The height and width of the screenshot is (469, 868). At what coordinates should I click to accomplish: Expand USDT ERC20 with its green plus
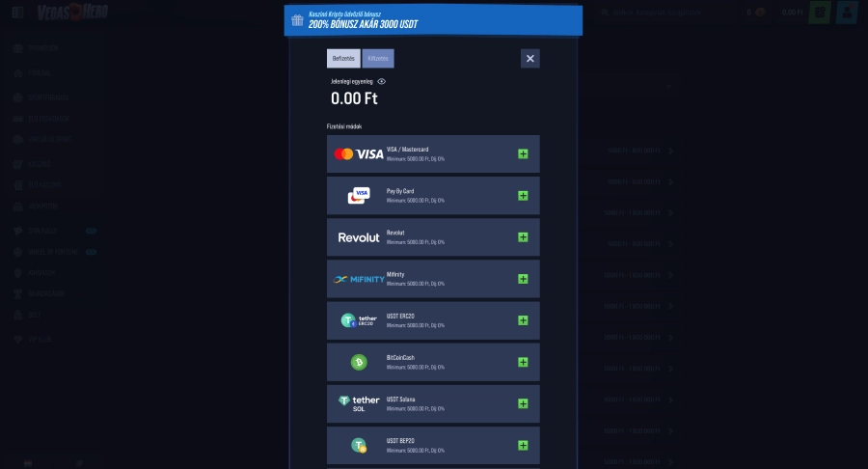[x=523, y=320]
